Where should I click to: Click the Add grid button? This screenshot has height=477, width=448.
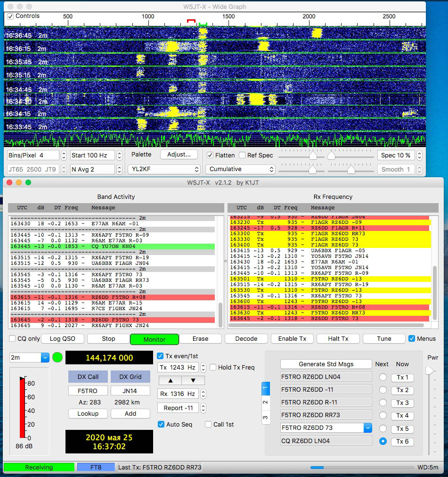pyautogui.click(x=130, y=414)
